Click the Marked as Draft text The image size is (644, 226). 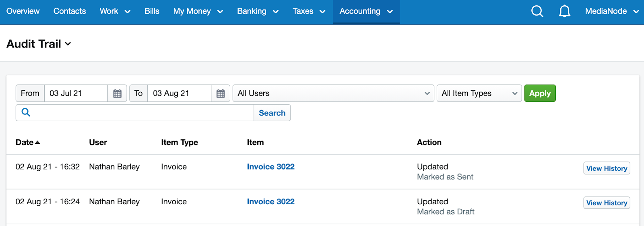(x=446, y=211)
